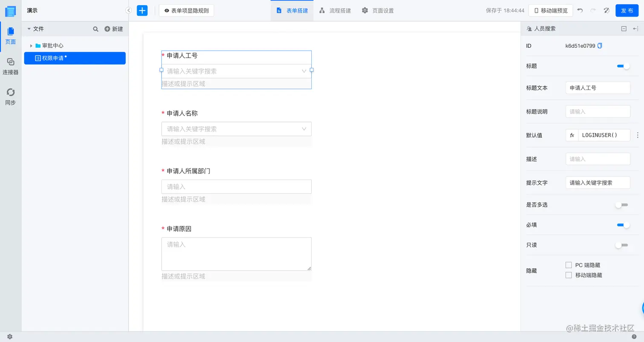
Task: Click the 移动端预览 button
Action: [x=551, y=11]
